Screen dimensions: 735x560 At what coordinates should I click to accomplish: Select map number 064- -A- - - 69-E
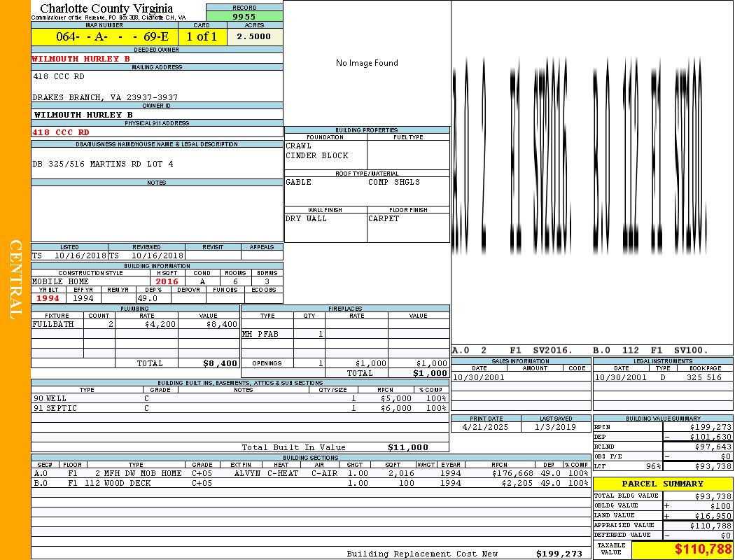coord(113,36)
